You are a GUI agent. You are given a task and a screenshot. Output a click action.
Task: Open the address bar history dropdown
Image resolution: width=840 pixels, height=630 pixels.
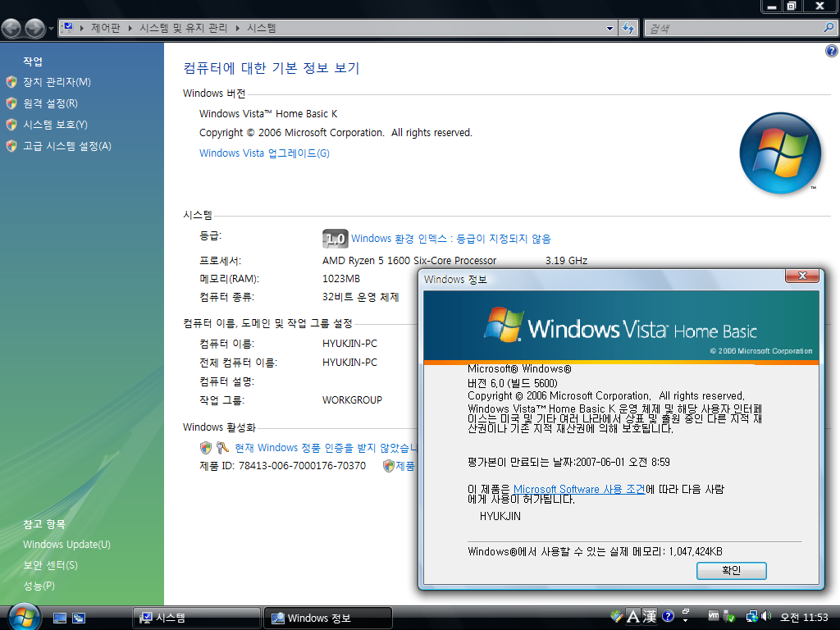[609, 29]
